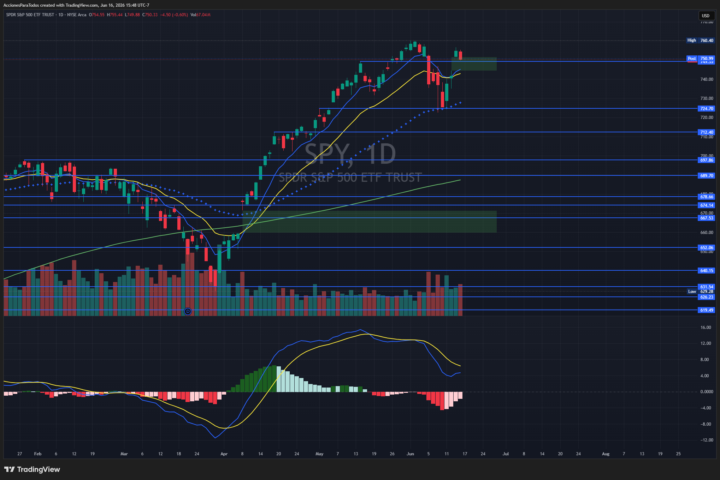Screen dimensions: 720x480
Task: Click the Jun label on the time axis
Action: pyautogui.click(x=411, y=454)
